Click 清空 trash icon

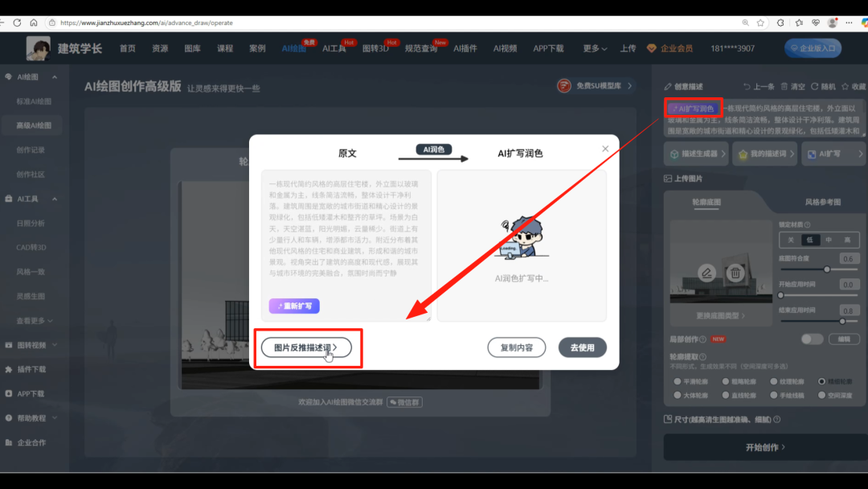pyautogui.click(x=784, y=86)
